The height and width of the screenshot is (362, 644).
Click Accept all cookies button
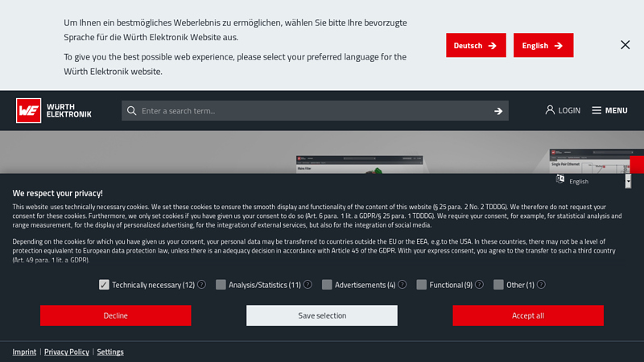(x=528, y=315)
